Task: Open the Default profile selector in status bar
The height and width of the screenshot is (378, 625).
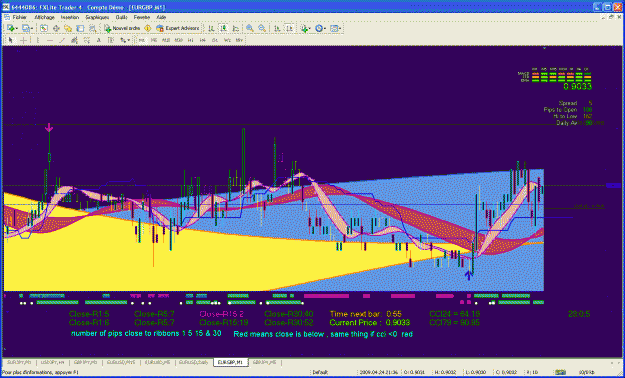Action: 321,372
